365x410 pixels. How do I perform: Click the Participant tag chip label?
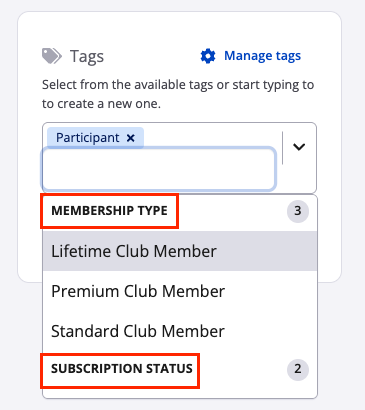pos(88,138)
